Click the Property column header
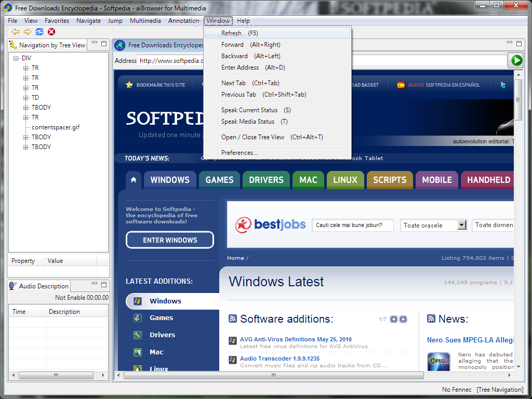The height and width of the screenshot is (399, 532). (x=26, y=261)
